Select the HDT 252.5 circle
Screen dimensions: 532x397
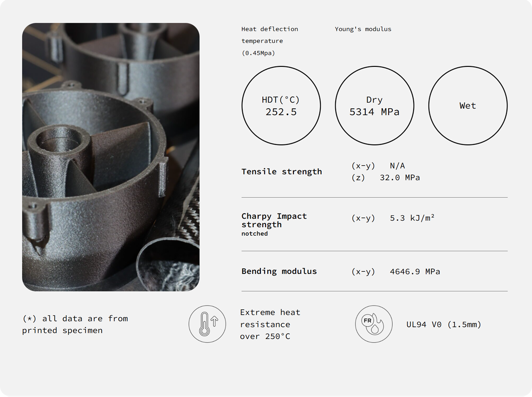281,106
